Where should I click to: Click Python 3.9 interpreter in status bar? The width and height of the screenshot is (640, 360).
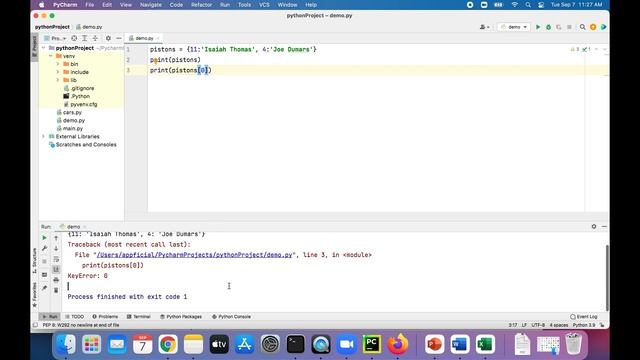coord(584,325)
